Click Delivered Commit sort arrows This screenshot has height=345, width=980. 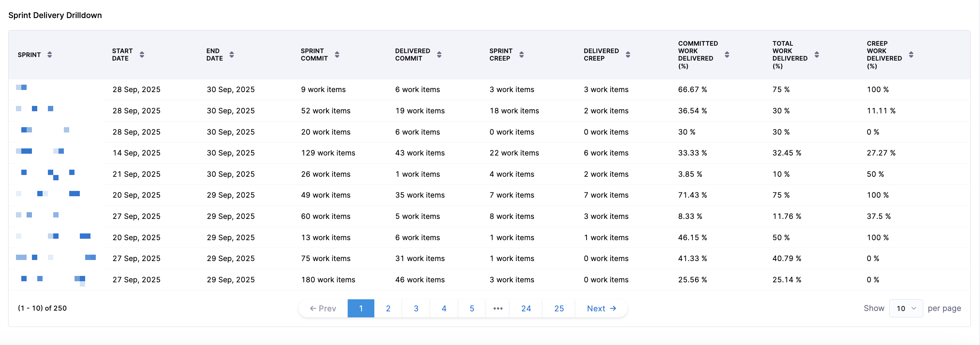[x=439, y=55]
